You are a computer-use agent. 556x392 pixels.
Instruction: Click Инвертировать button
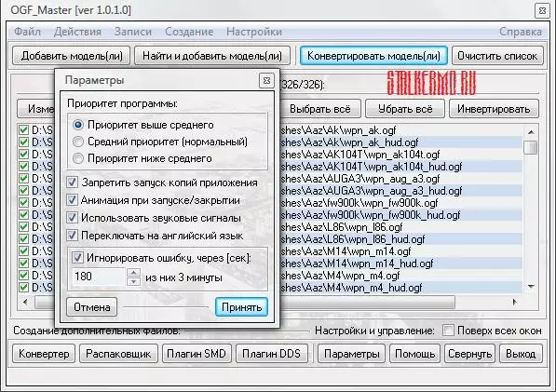(x=494, y=108)
